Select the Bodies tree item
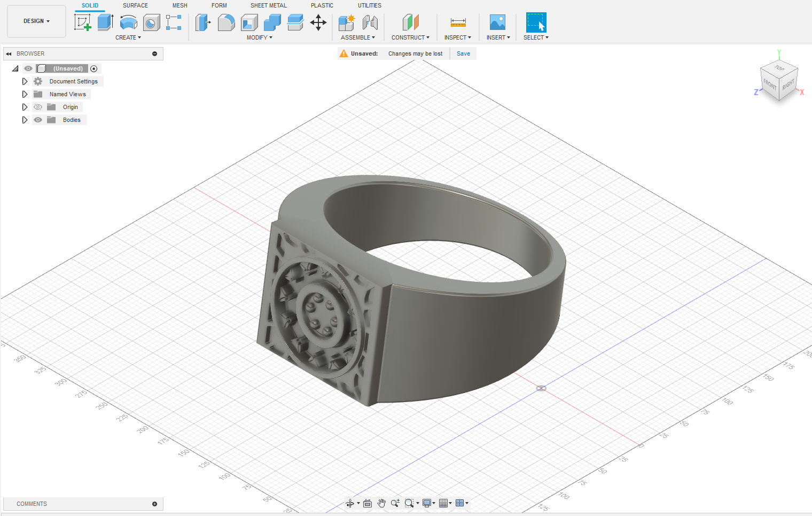The width and height of the screenshot is (812, 516). click(72, 120)
